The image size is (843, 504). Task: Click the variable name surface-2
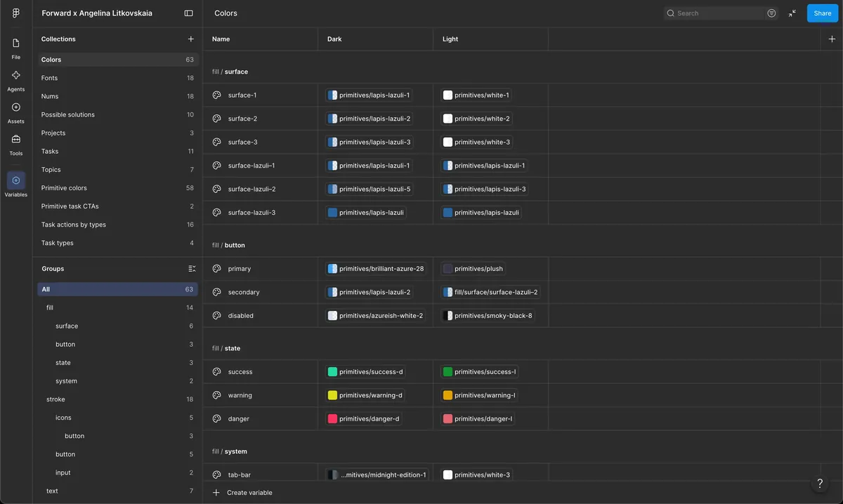pos(242,119)
